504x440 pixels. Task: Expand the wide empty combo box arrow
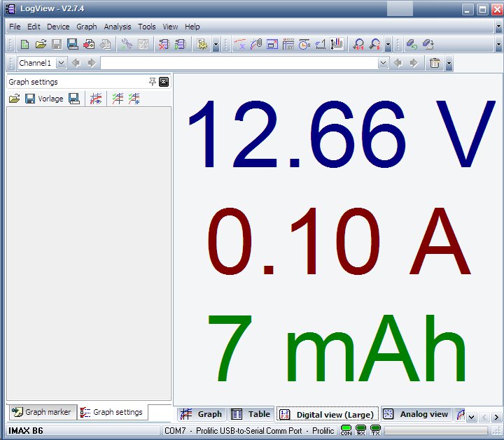click(x=383, y=63)
